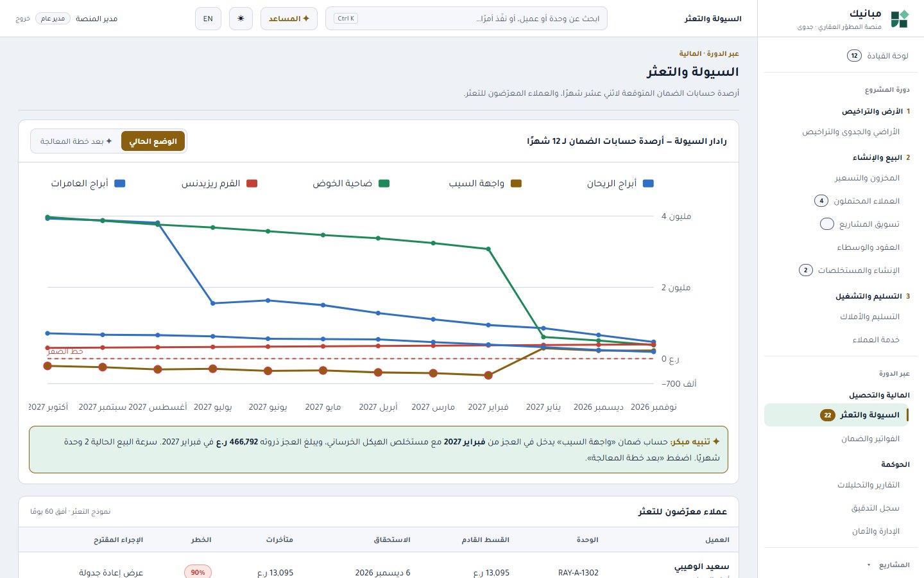Focus the search field with Ctrl K hint
Viewport: 924px width, 578px height.
[x=466, y=19]
